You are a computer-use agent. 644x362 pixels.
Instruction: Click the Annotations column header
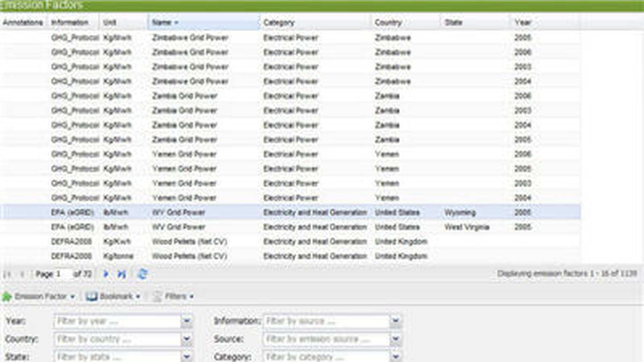(23, 23)
